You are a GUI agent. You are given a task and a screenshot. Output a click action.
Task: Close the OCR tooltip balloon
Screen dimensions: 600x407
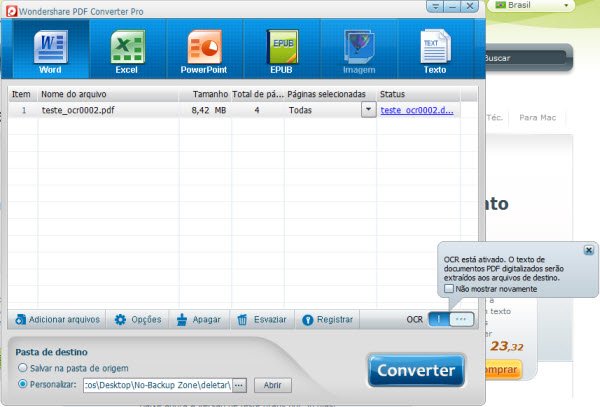click(589, 250)
